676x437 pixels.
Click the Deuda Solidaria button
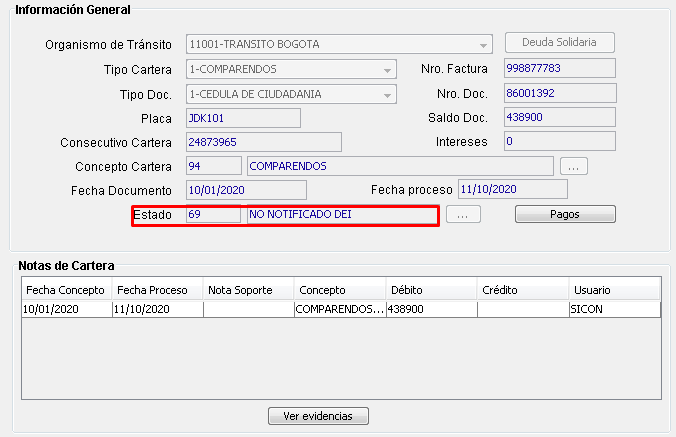tap(559, 43)
